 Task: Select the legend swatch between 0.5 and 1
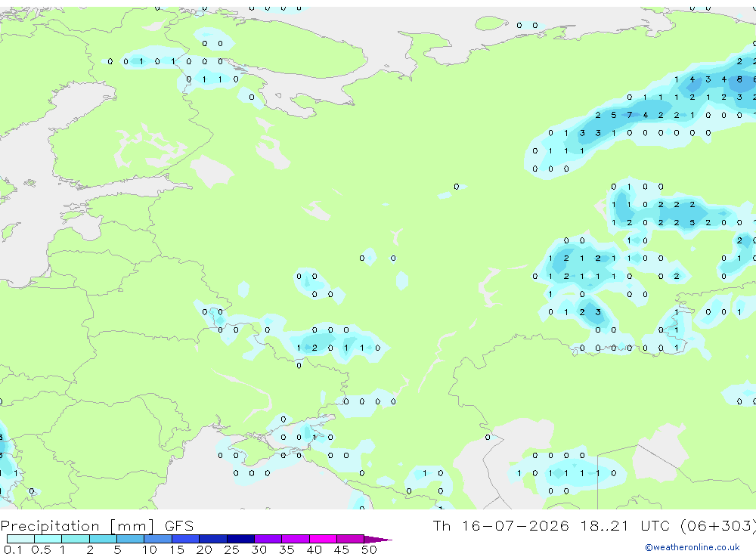[48, 539]
